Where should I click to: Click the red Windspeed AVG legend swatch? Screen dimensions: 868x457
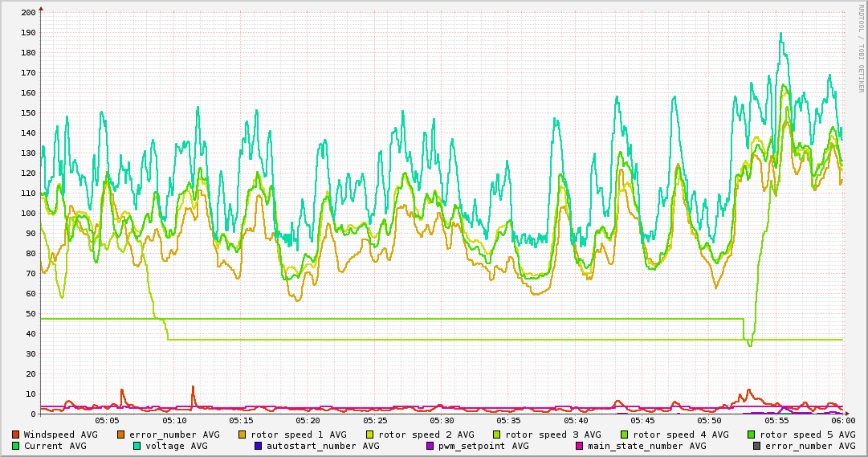tap(16, 435)
